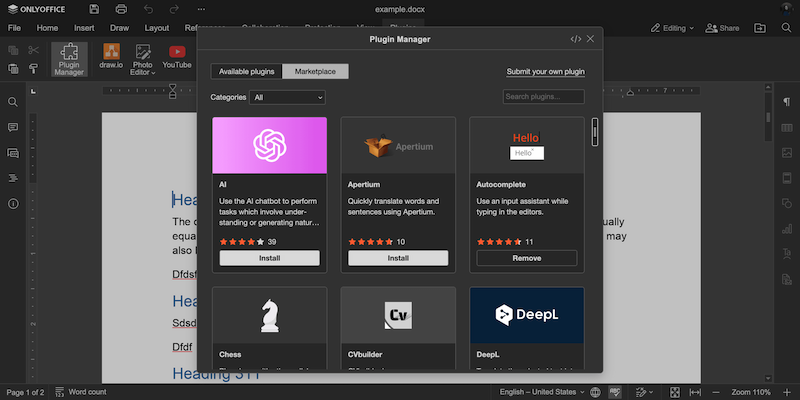800x400 pixels.
Task: Open the Editing mode dropdown
Action: [672, 28]
